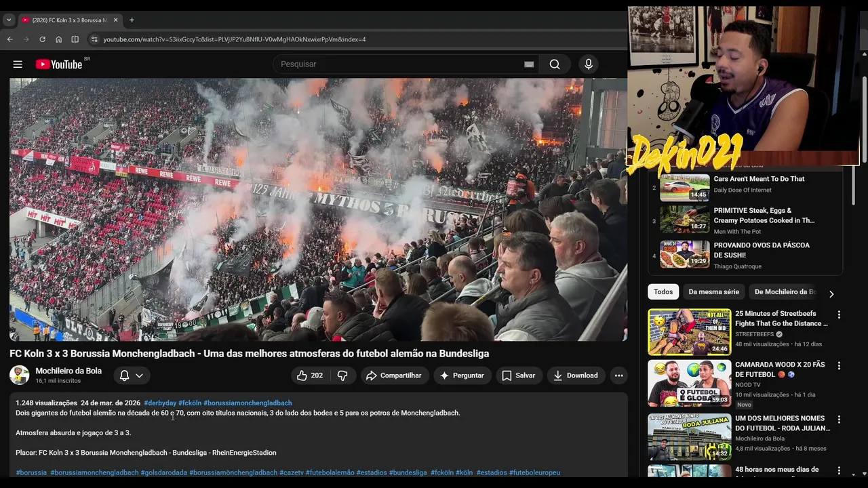868x488 pixels.
Task: Click video player to pause playback
Action: pos(318,209)
